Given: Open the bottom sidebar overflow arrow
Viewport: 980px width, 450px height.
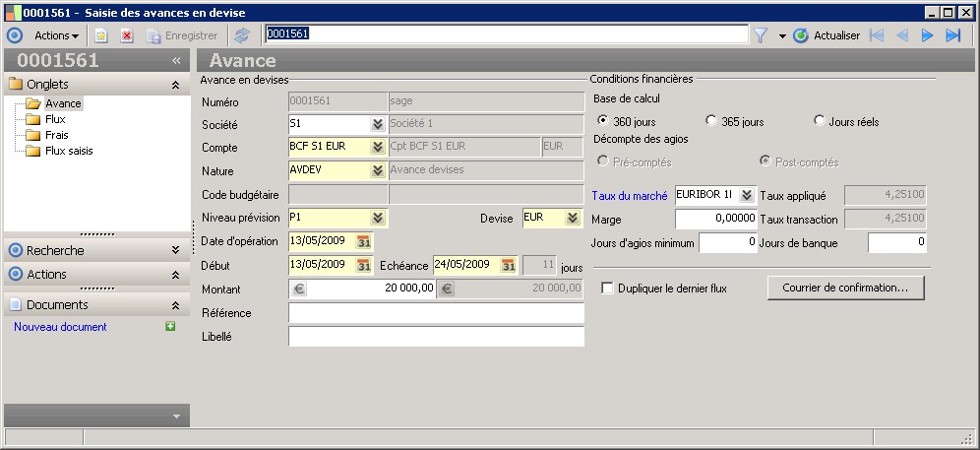Looking at the screenshot, I should coord(176,417).
